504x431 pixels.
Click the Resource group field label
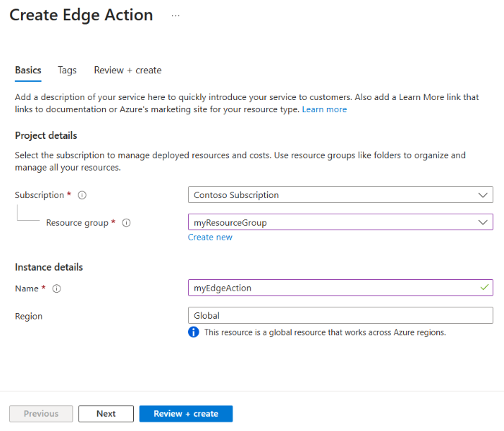[77, 223]
